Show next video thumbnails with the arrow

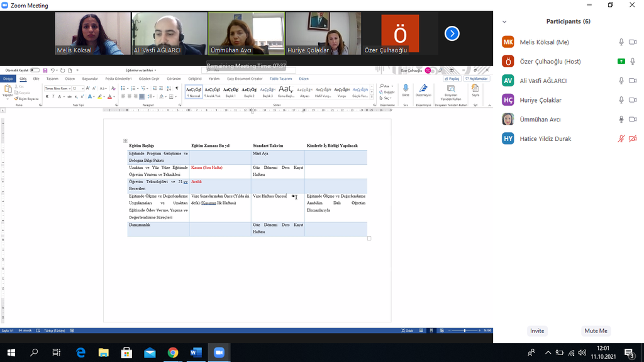(x=452, y=33)
